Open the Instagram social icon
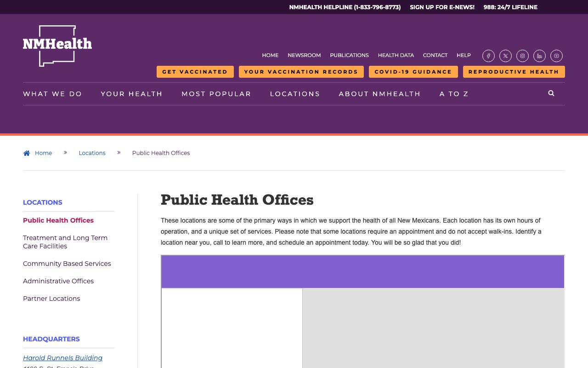Screen dimensions: 588x368 (522, 56)
